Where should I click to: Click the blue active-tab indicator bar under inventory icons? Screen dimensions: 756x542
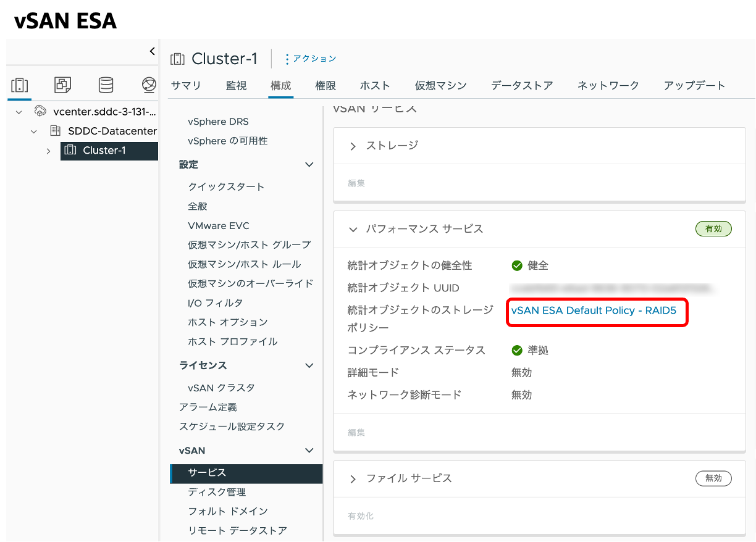(19, 99)
